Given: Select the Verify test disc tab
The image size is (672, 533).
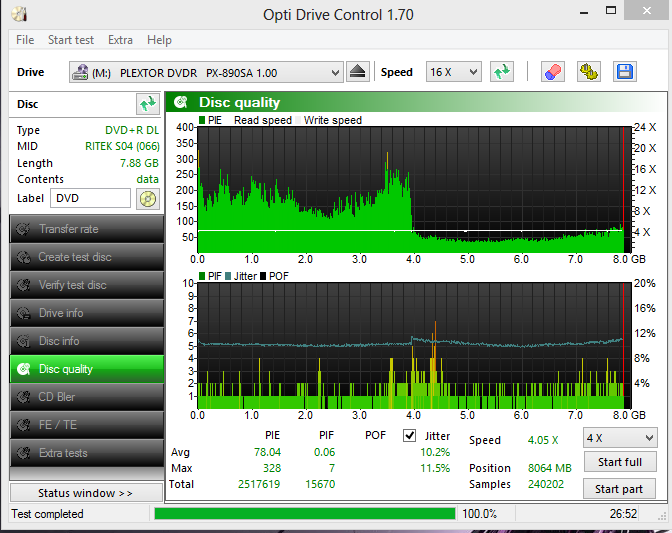Looking at the screenshot, I should click(87, 285).
